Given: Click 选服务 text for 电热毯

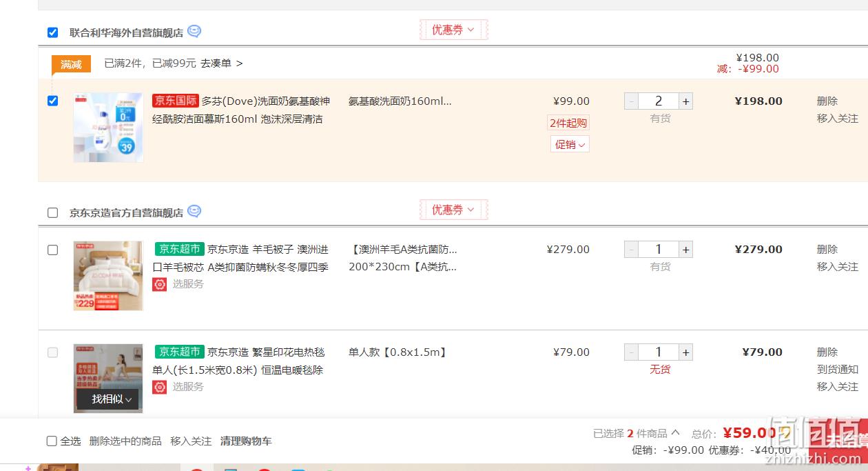Looking at the screenshot, I should [x=188, y=387].
